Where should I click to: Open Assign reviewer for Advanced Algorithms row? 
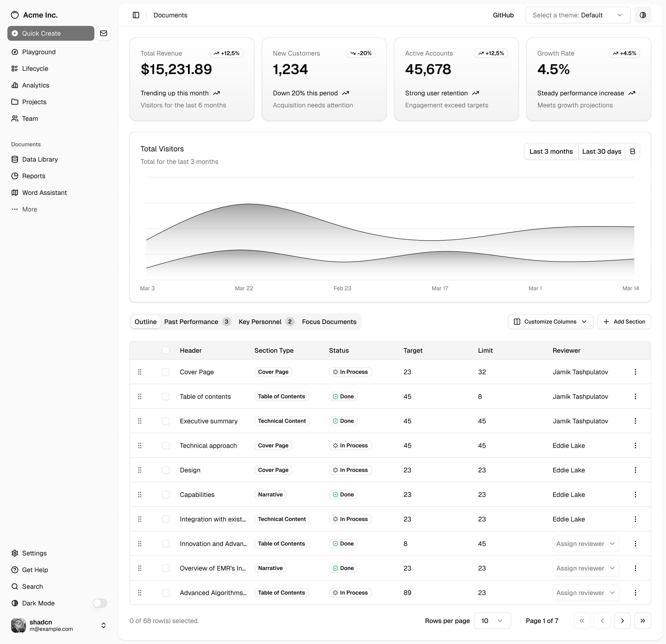coord(586,593)
